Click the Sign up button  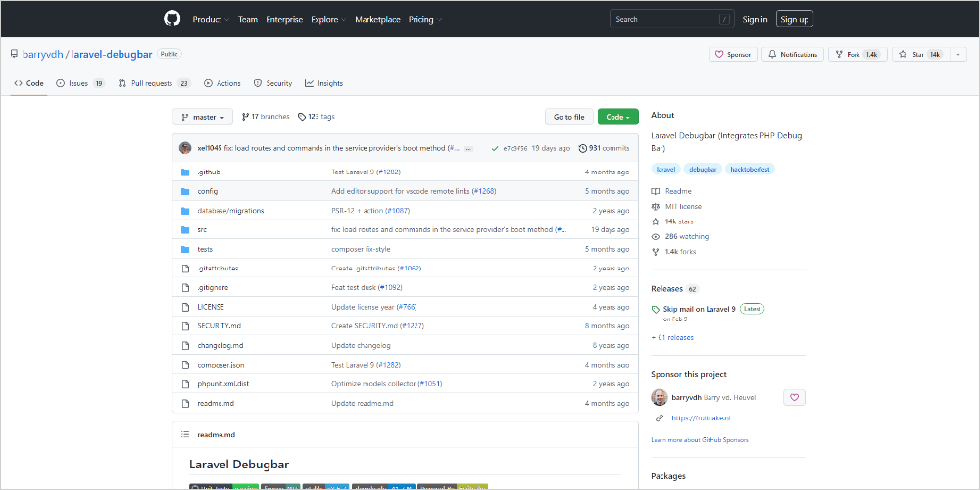(795, 20)
